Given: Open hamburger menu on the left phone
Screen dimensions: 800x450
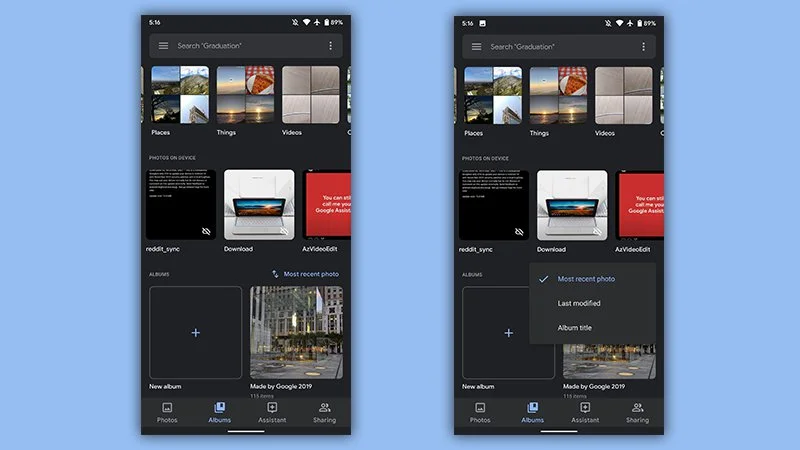Looking at the screenshot, I should pos(163,46).
